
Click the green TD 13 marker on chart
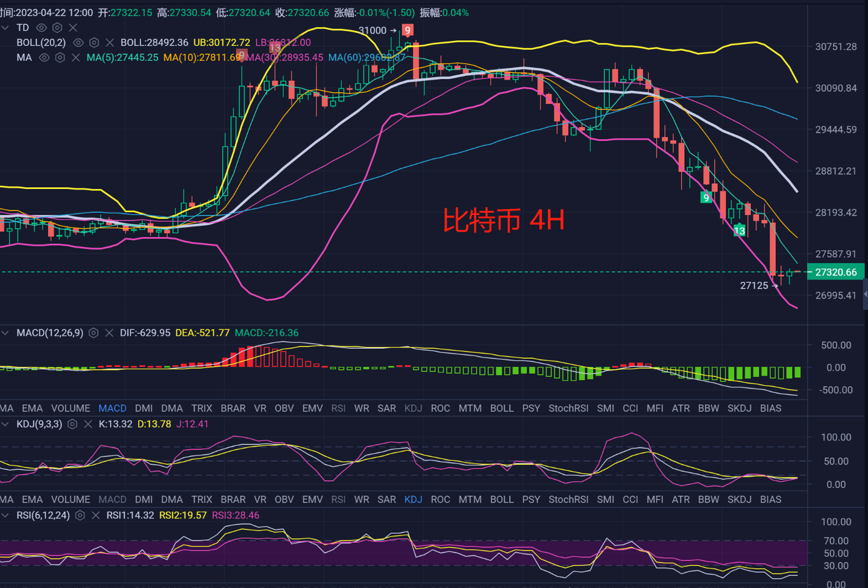point(740,231)
